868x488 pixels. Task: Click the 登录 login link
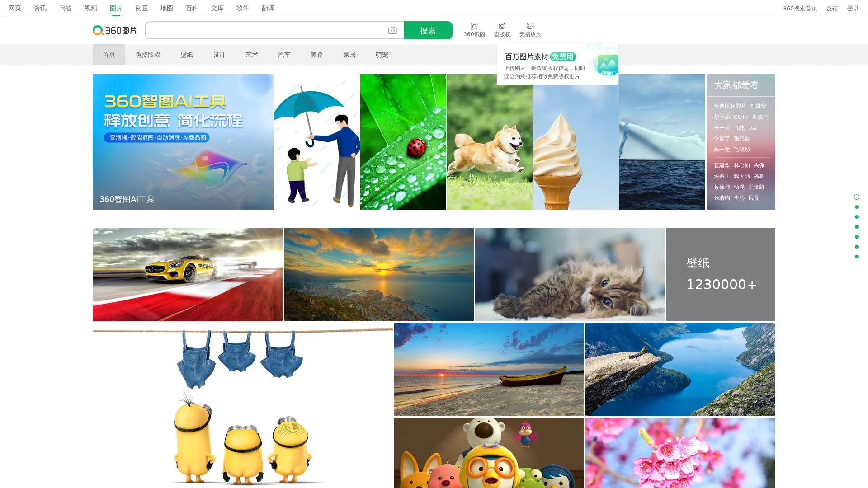(853, 8)
